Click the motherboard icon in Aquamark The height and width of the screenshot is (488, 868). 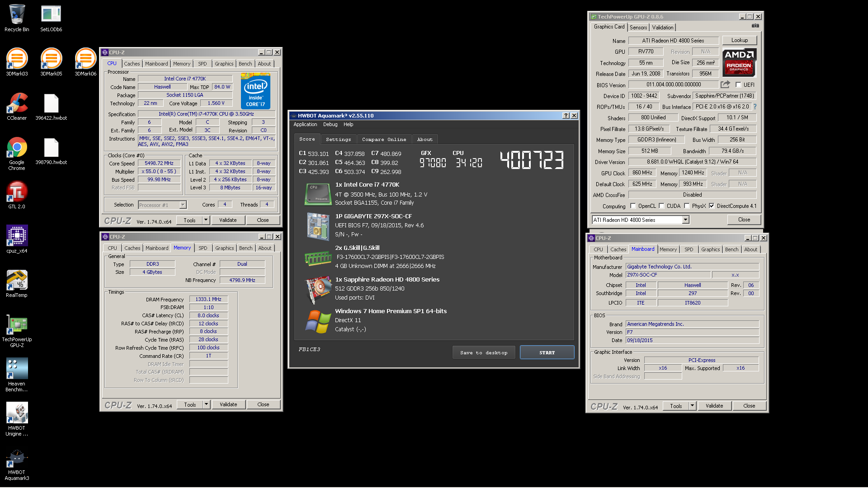tap(318, 226)
